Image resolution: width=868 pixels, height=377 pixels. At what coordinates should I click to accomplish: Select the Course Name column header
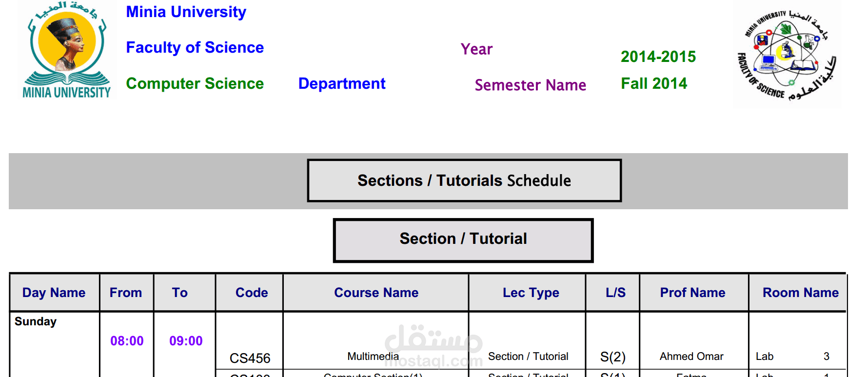[x=376, y=293]
